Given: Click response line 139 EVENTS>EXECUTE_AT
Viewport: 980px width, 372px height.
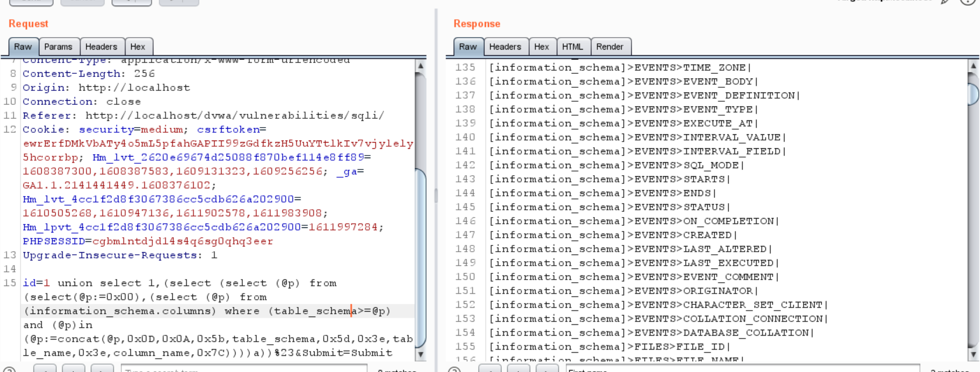Looking at the screenshot, I should [x=624, y=123].
